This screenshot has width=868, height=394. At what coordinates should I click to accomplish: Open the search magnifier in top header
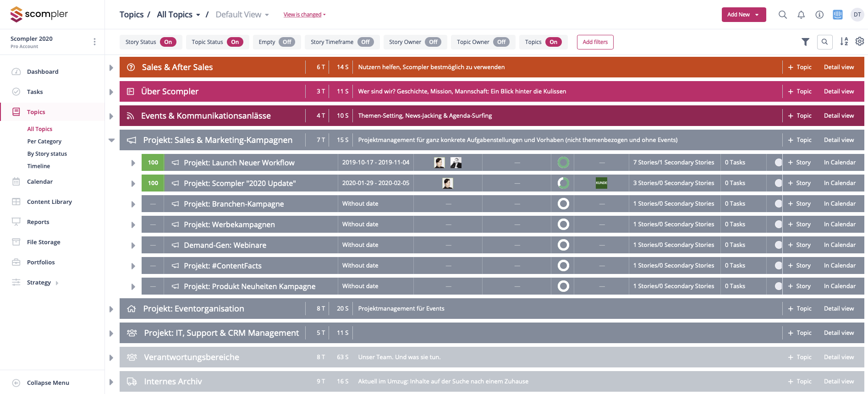783,15
